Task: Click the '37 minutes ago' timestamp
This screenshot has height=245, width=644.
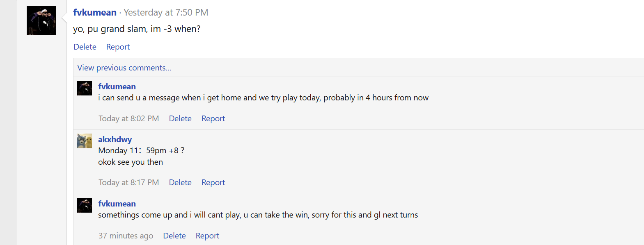Action: [x=126, y=236]
